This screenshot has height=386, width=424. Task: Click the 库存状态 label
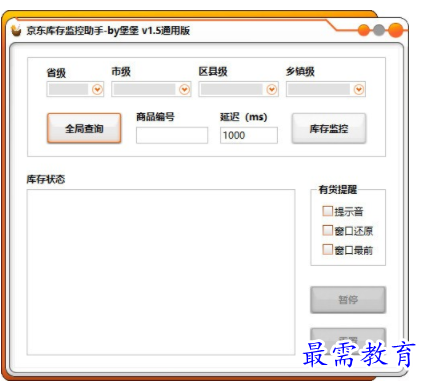[x=46, y=179]
